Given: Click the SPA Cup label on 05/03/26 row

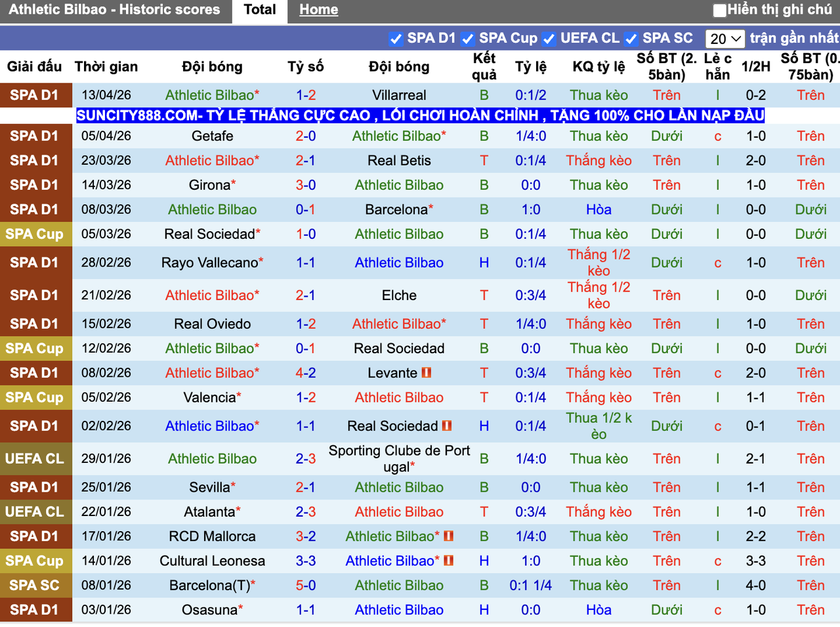Looking at the screenshot, I should [34, 234].
